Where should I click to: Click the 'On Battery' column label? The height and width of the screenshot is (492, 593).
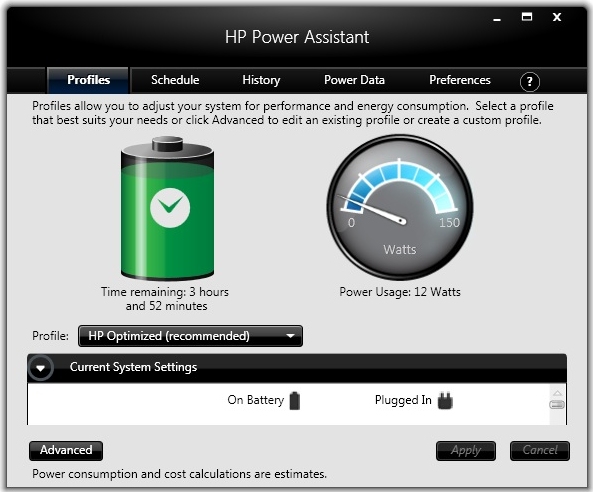click(256, 400)
